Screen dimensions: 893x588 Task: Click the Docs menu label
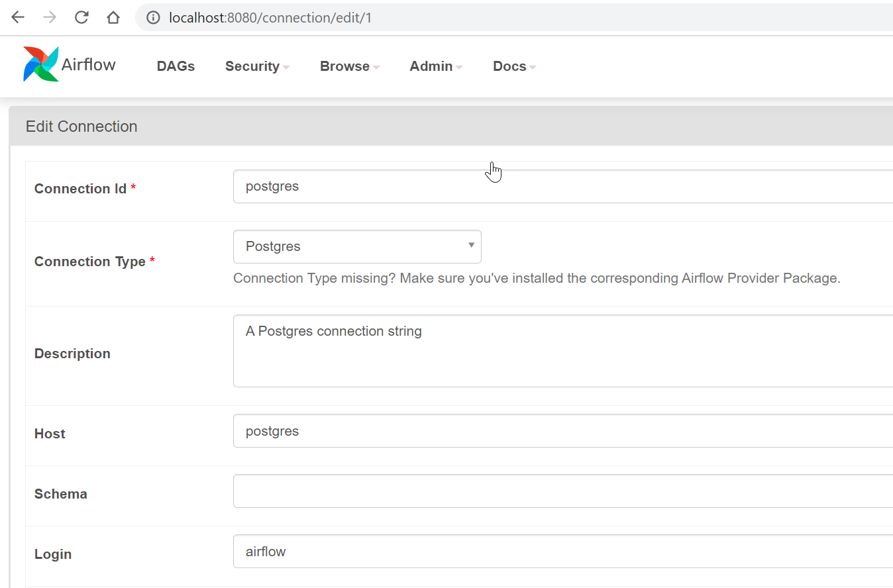coord(513,66)
